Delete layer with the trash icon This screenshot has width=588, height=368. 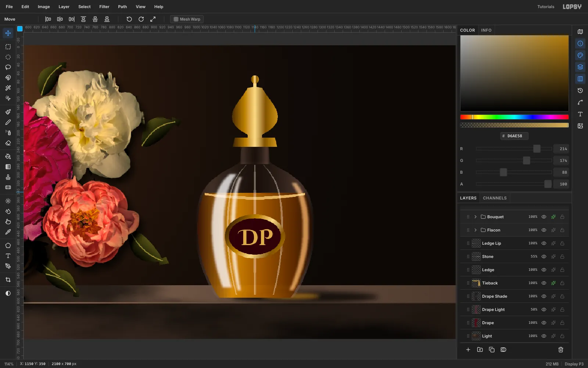click(x=561, y=350)
